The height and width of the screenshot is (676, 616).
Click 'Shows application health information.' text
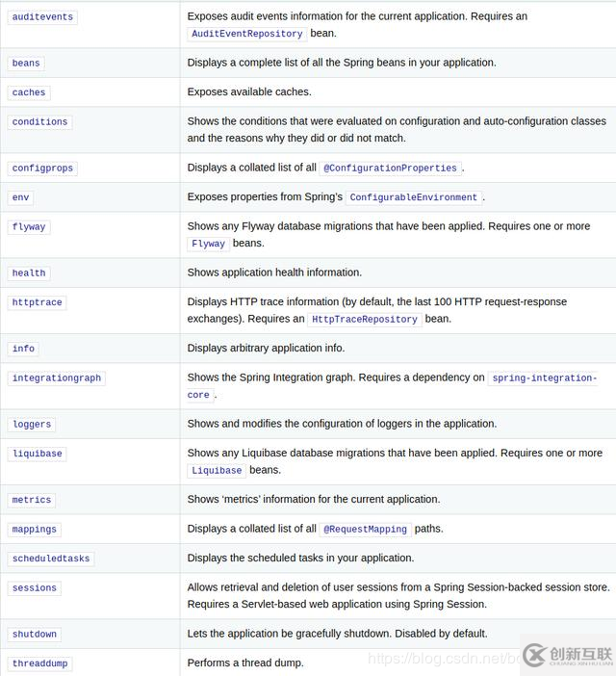tap(274, 273)
